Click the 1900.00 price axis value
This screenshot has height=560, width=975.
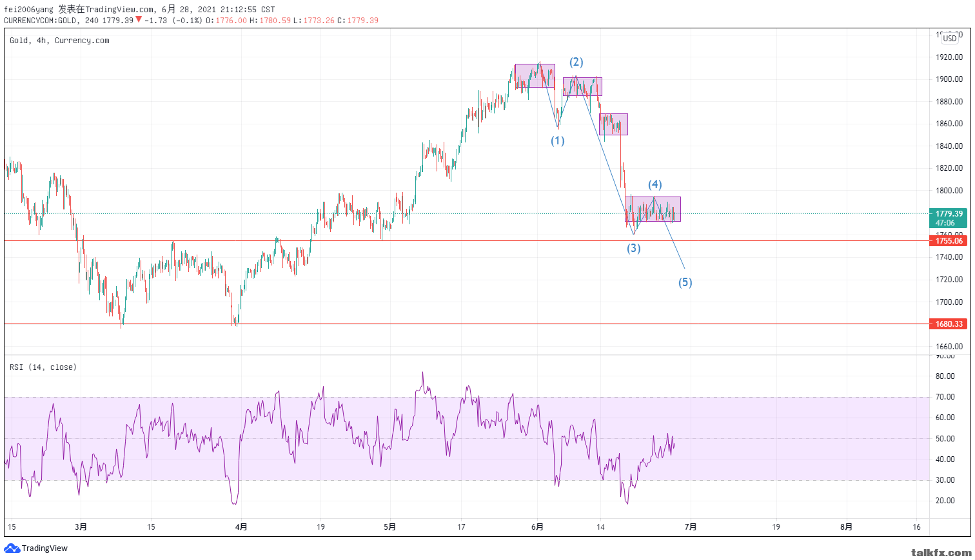(949, 79)
